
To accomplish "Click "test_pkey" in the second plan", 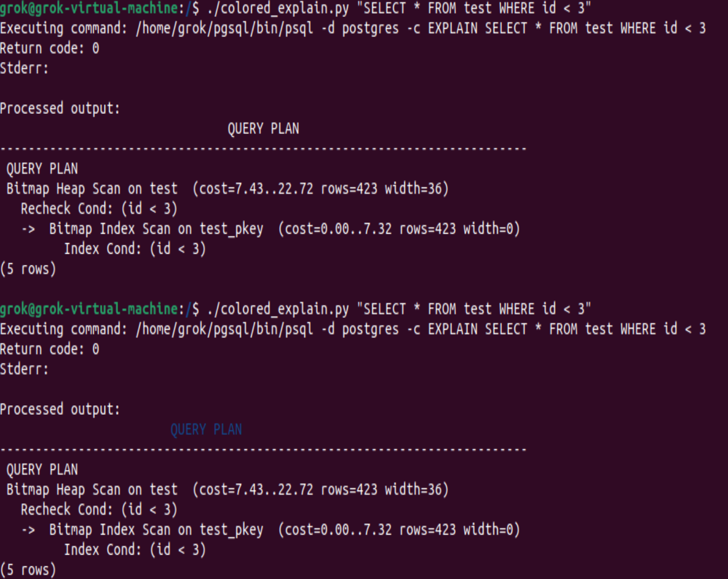I will (x=231, y=530).
